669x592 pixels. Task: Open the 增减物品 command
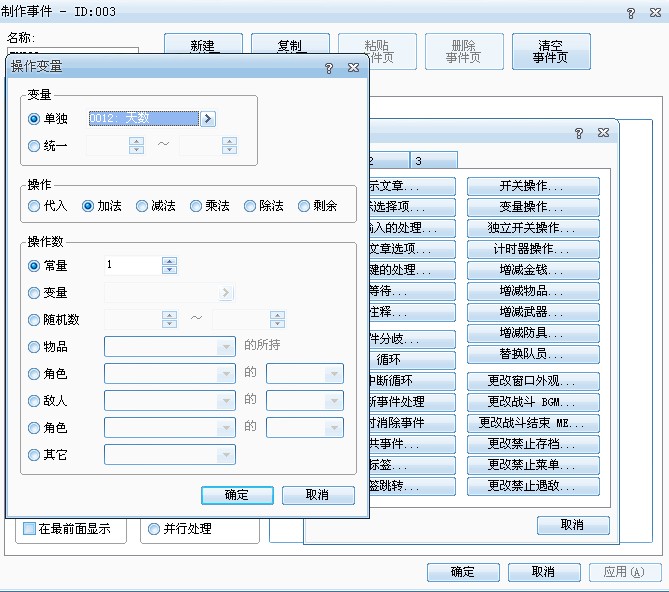[x=533, y=291]
